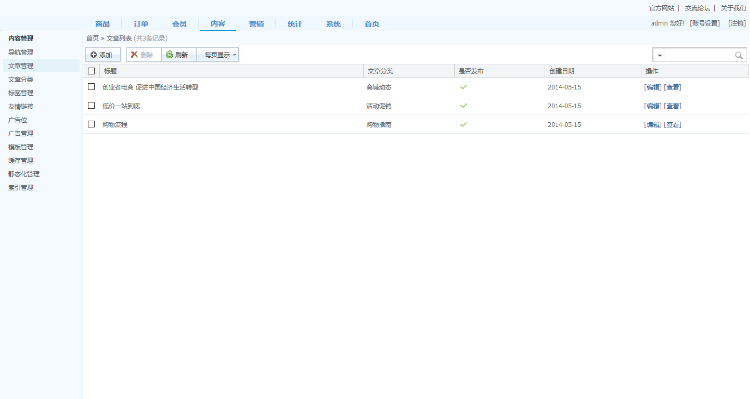Screen dimensions: 750x399
Task: Click the 删除 delete button
Action: coord(143,55)
